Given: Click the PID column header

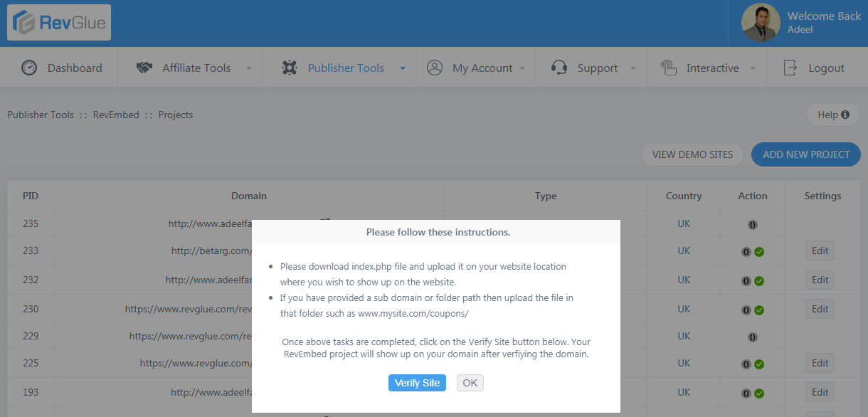Looking at the screenshot, I should tap(31, 196).
